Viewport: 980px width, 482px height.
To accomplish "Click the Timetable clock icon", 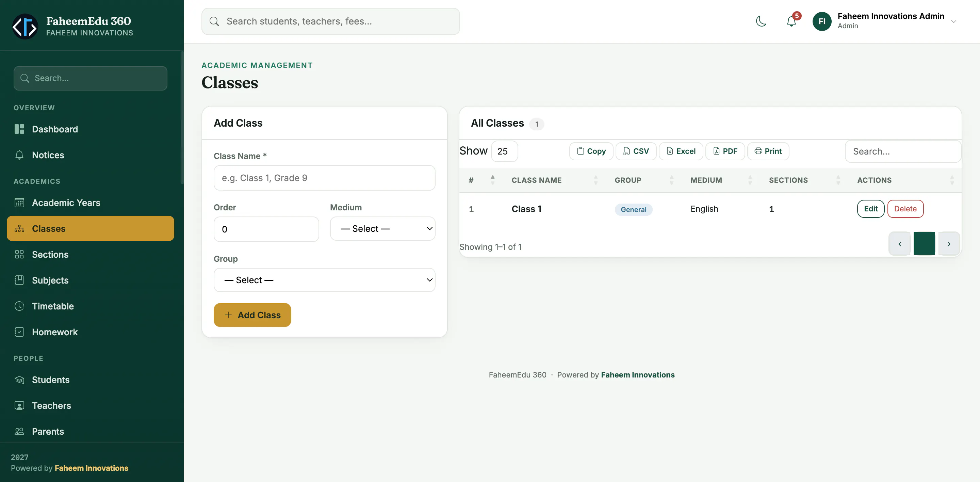I will pyautogui.click(x=19, y=306).
